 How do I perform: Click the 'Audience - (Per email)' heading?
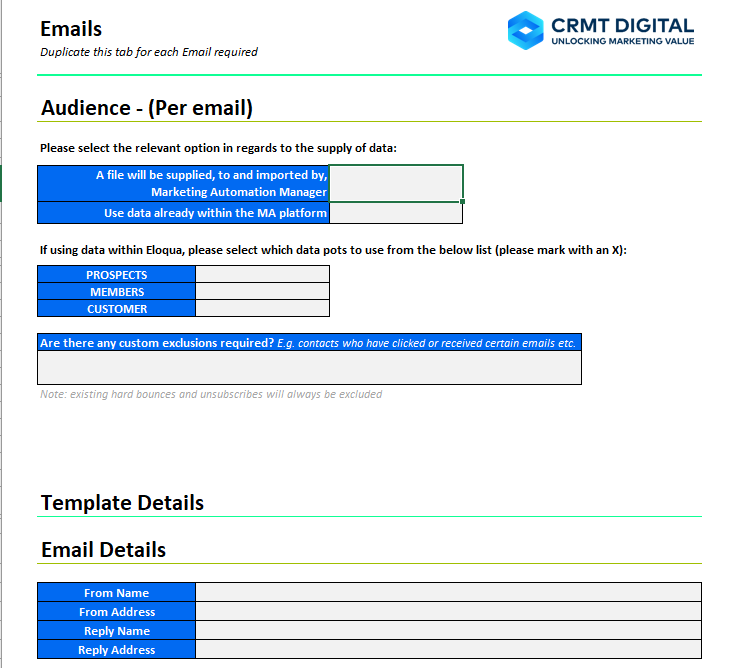pos(147,108)
